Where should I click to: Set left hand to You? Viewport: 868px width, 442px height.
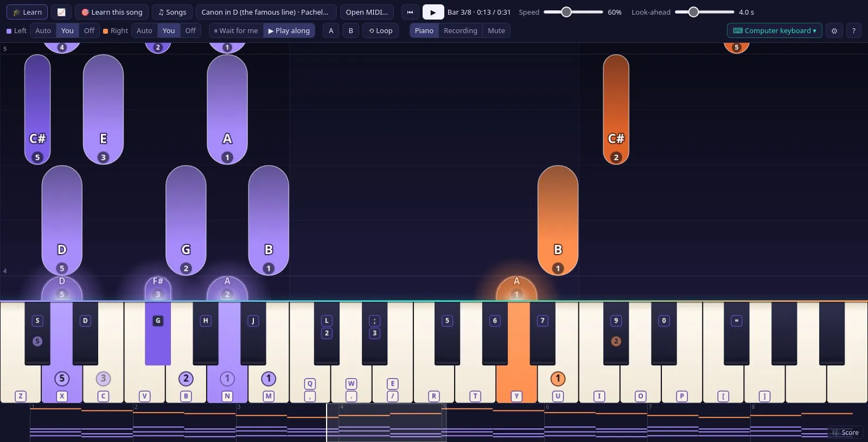[67, 30]
